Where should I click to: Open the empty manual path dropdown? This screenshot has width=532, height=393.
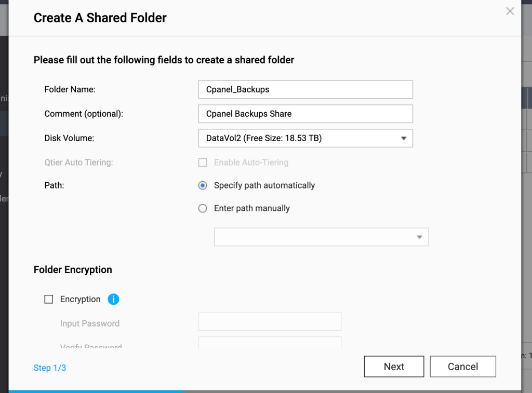click(x=321, y=237)
